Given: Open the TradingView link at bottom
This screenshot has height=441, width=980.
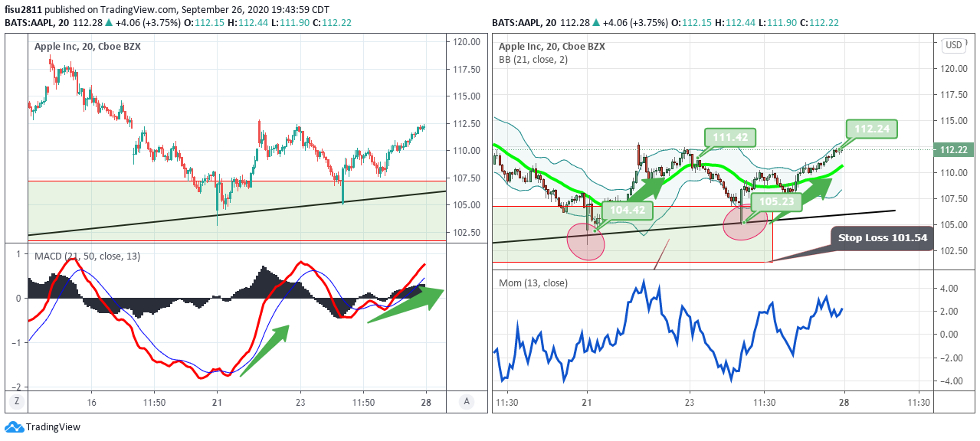Looking at the screenshot, I should pyautogui.click(x=52, y=427).
